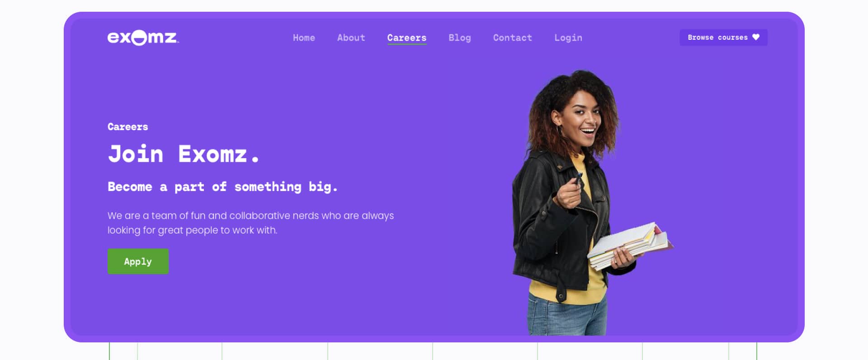The width and height of the screenshot is (868, 360).
Task: Open the Home page link
Action: [x=304, y=38]
